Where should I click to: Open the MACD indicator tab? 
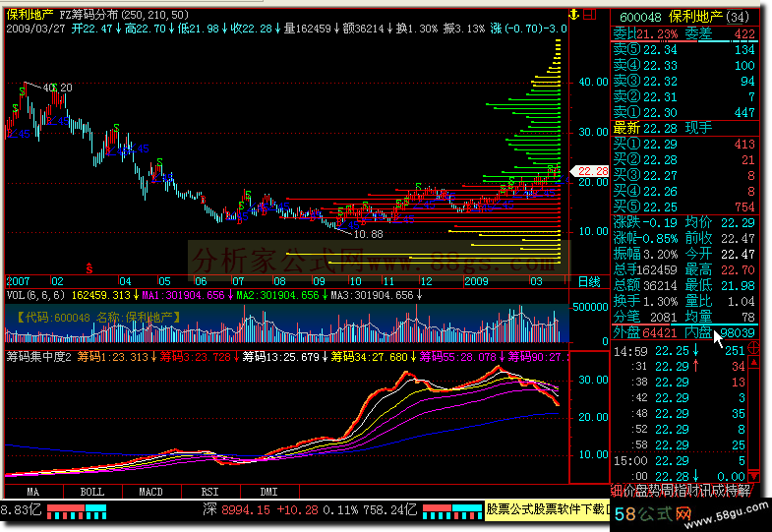tap(151, 492)
